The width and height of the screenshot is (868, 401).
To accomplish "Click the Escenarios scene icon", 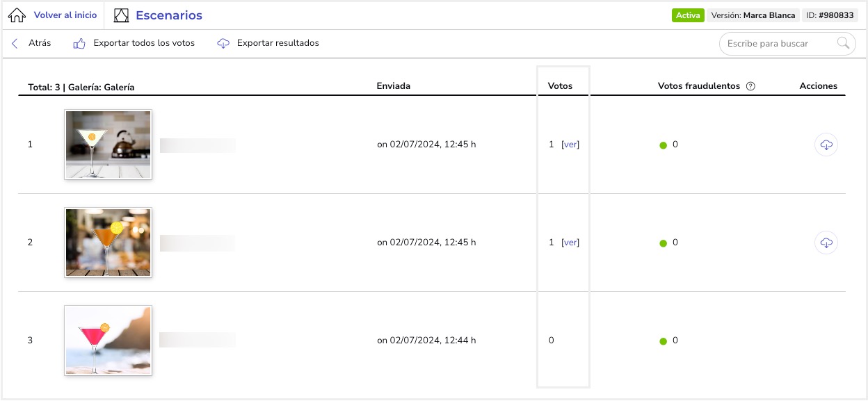I will 121,15.
